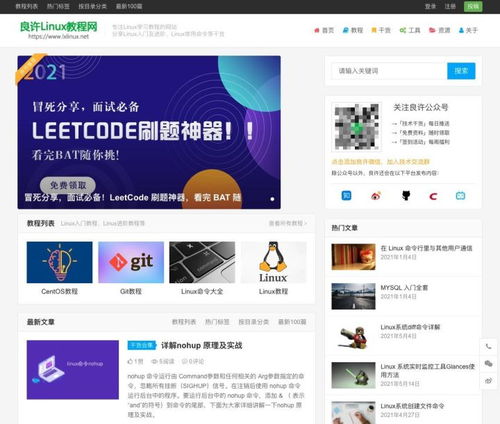500x424 pixels.
Task: Click the yellow icon beside 干货
Action: (x=374, y=30)
